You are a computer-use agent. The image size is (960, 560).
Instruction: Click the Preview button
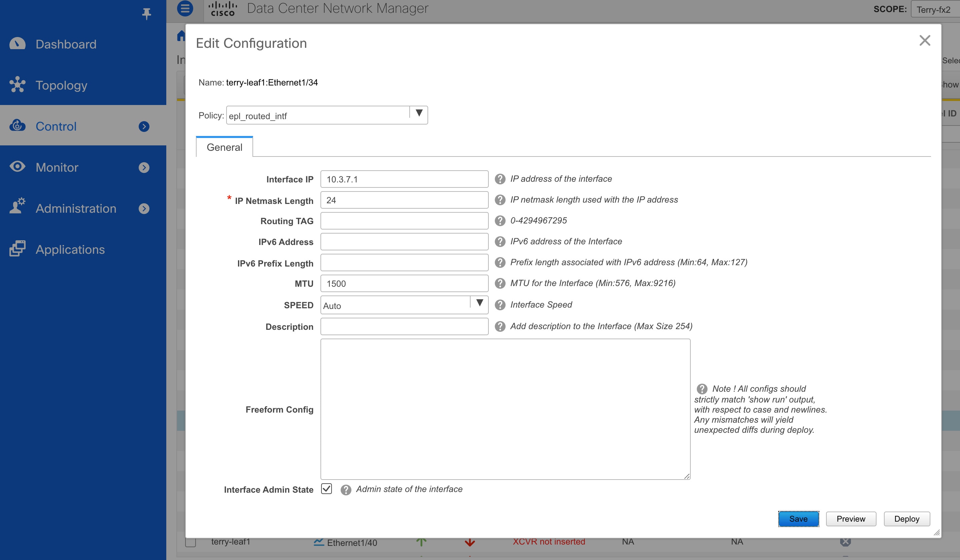pos(851,519)
